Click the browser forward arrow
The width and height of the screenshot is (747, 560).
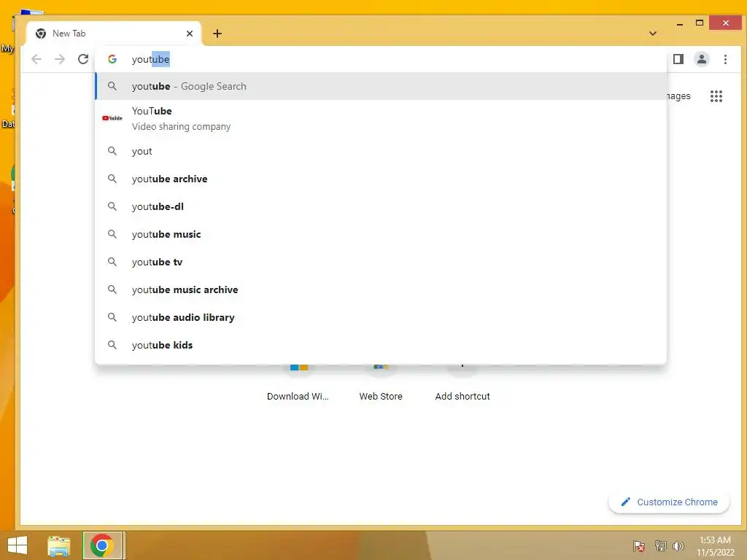(60, 59)
